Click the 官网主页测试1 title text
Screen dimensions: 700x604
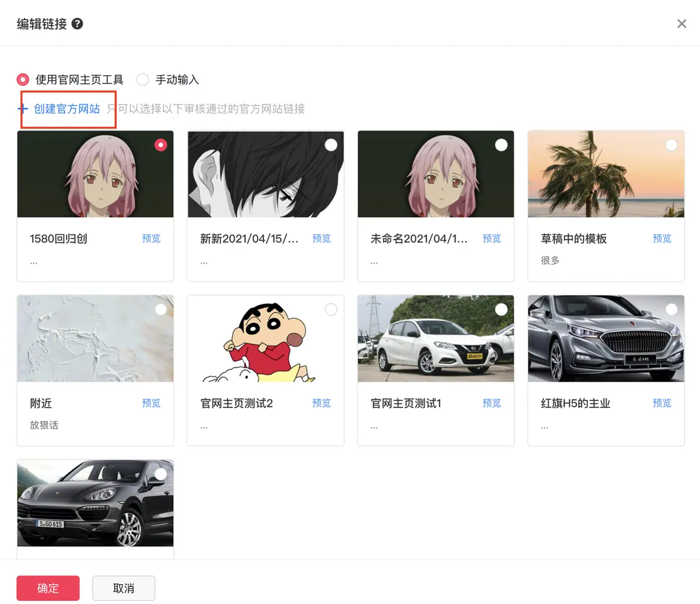pos(406,403)
